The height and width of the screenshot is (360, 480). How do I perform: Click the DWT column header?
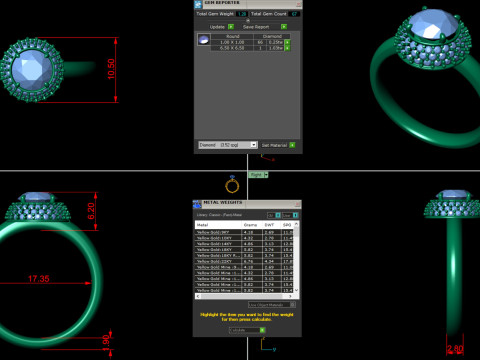pos(272,225)
